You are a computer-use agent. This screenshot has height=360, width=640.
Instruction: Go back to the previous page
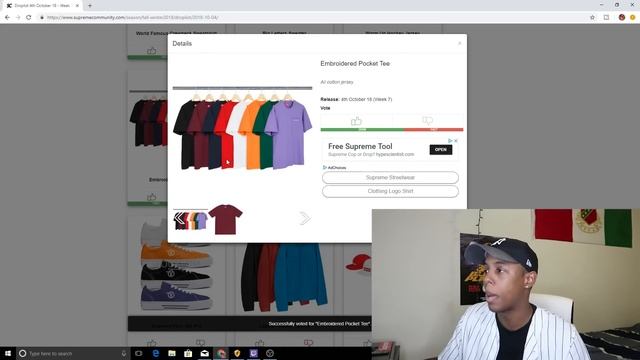pos(7,18)
